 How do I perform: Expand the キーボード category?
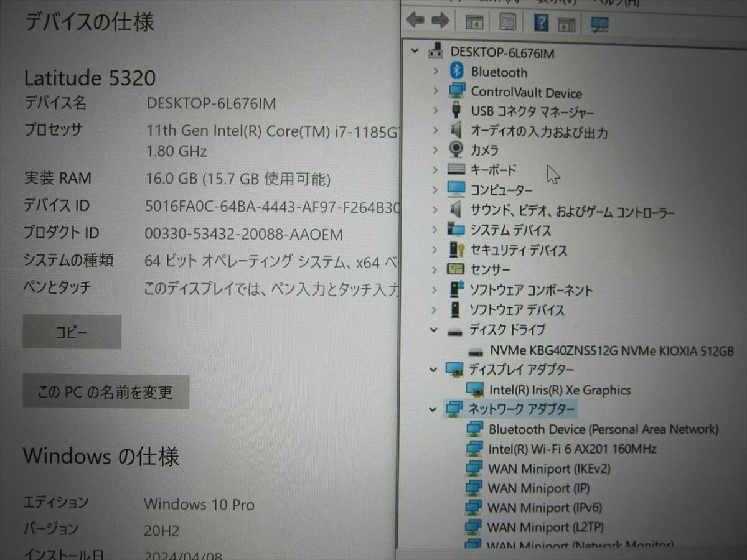435,169
